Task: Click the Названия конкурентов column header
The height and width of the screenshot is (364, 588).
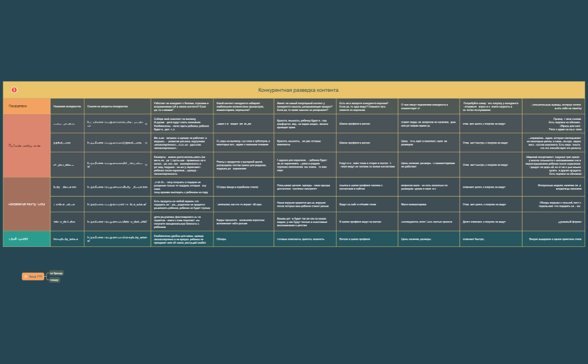Action: click(67, 106)
